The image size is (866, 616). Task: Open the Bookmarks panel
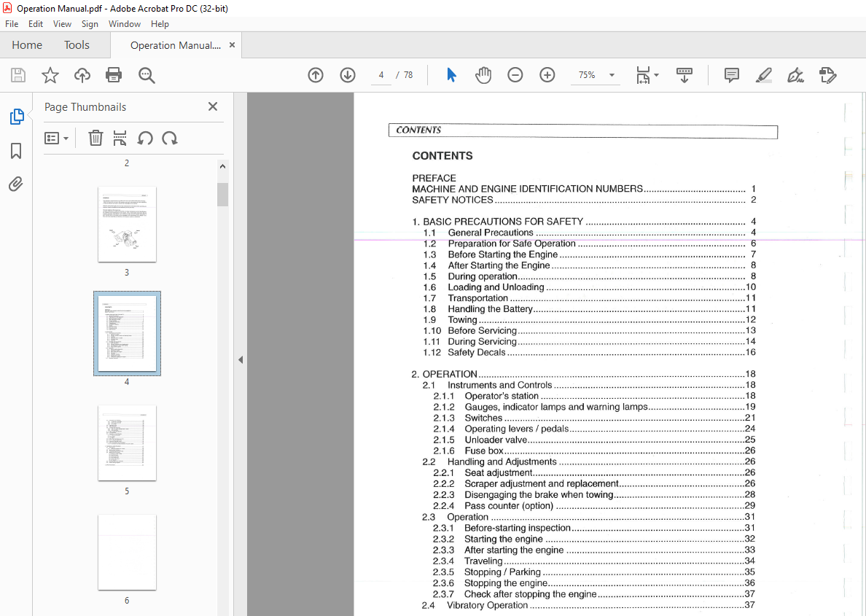point(16,150)
